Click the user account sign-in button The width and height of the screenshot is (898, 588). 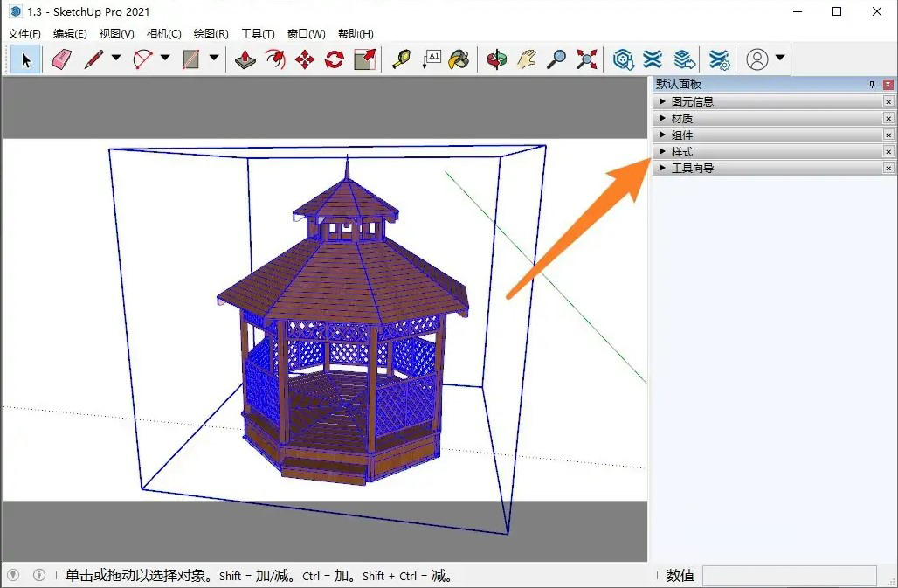758,59
